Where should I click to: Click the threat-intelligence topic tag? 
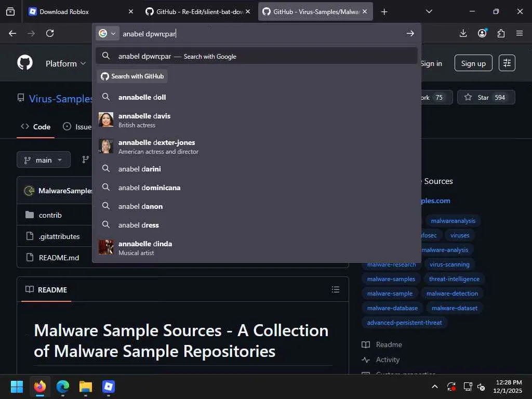click(454, 279)
